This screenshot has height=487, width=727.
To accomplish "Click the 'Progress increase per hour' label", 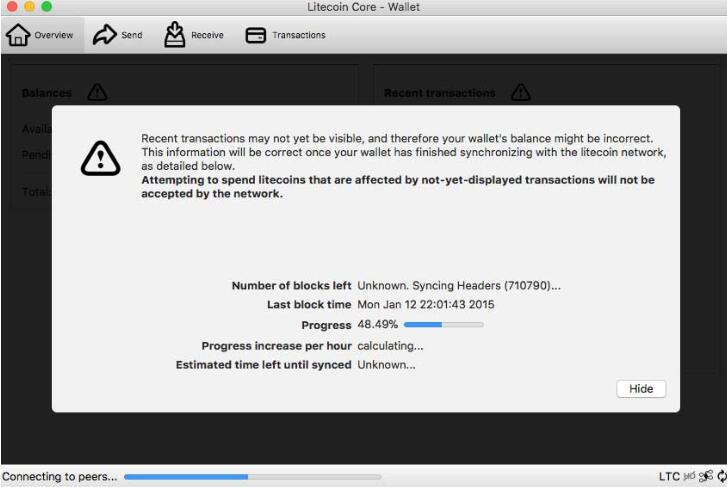I will click(x=276, y=346).
